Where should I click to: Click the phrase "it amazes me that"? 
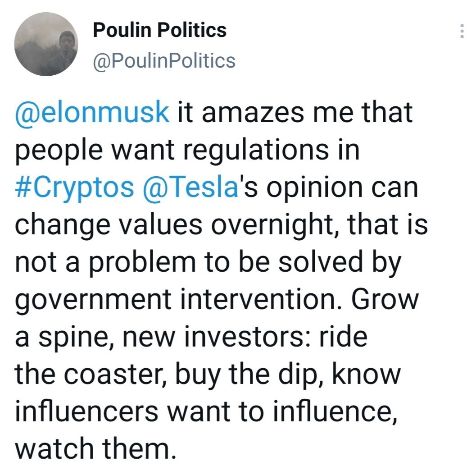coord(295,112)
